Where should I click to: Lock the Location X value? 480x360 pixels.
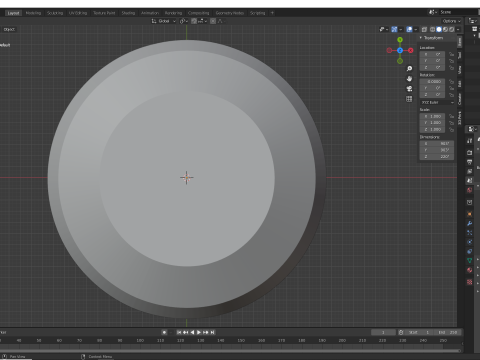coord(451,54)
